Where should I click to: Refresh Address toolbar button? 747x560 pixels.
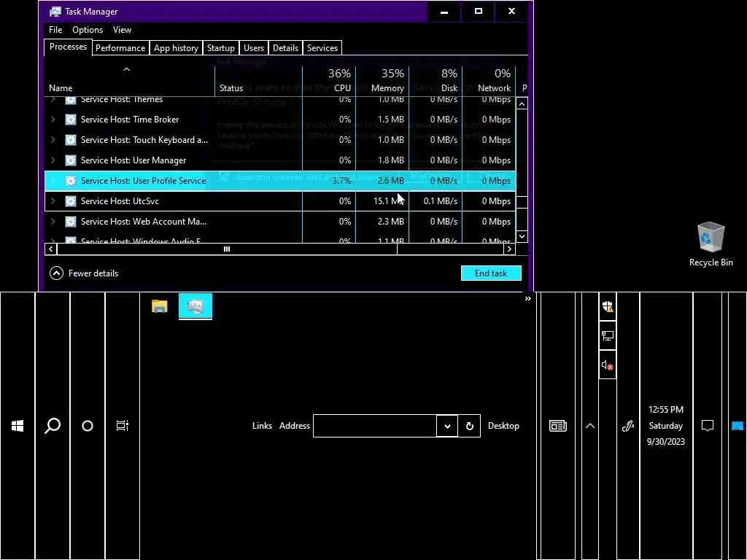(x=469, y=426)
